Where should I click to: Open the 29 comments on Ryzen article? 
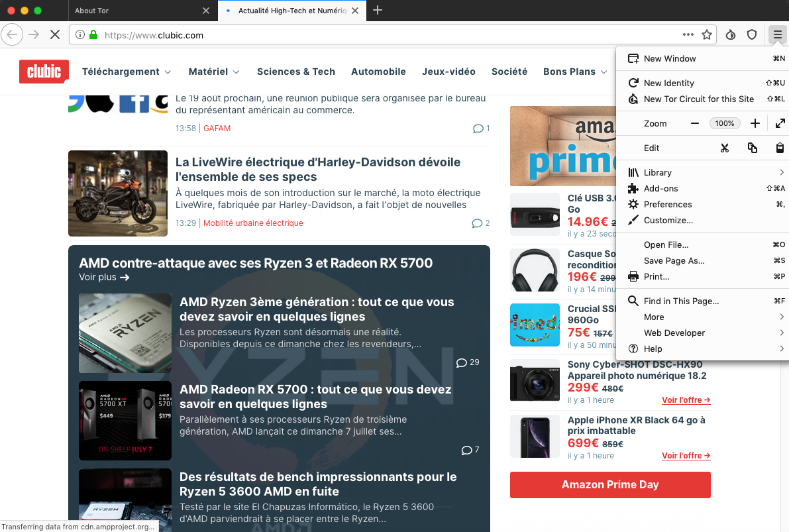click(468, 362)
